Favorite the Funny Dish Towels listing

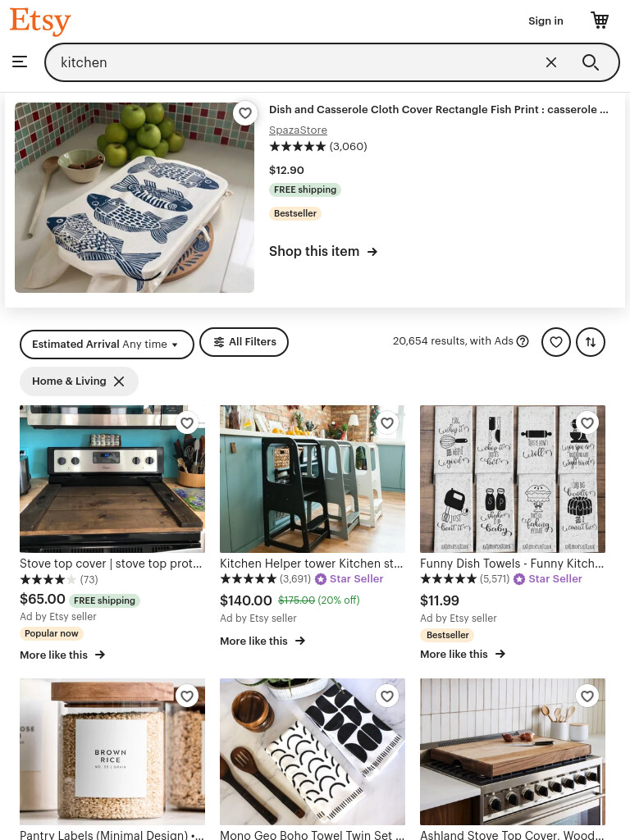click(587, 423)
